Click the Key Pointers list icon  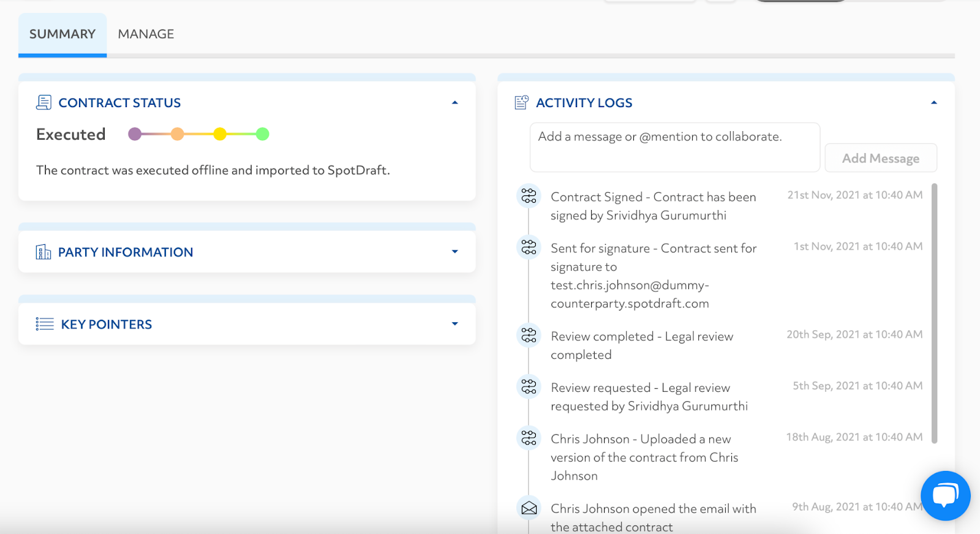pos(45,324)
